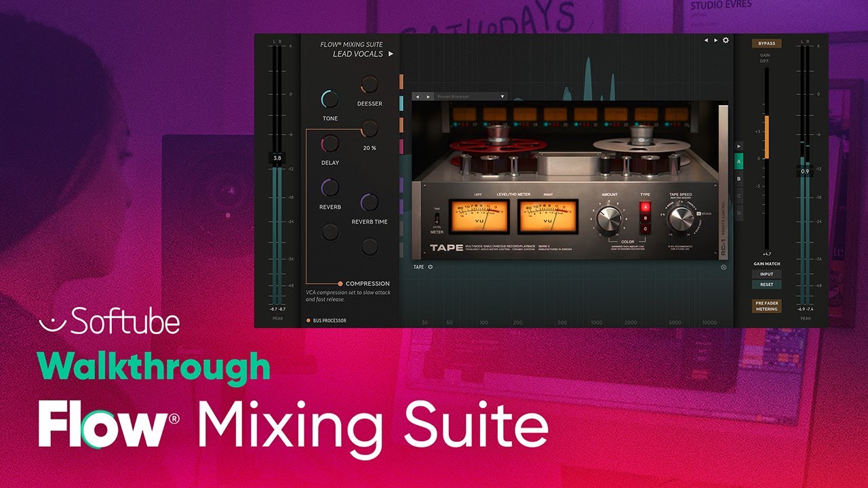Close the Tape plugin panel
The height and width of the screenshot is (488, 868).
[724, 267]
